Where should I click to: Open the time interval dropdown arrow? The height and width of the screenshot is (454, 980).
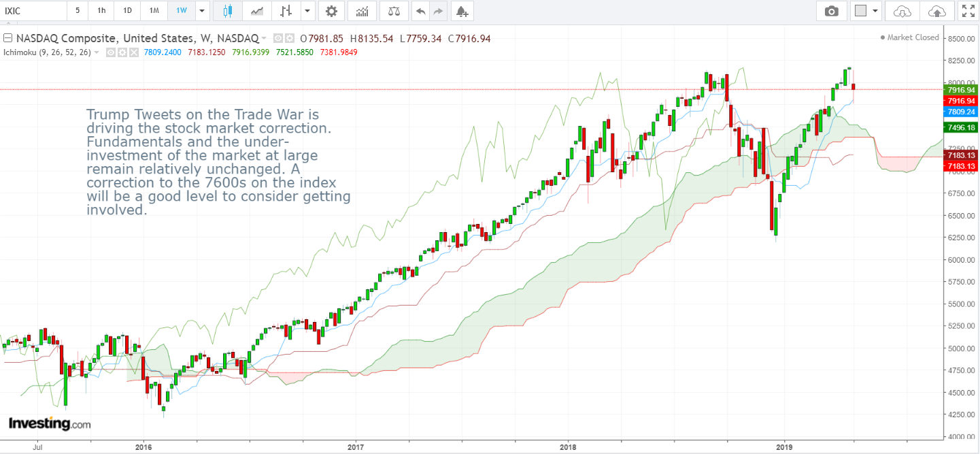(202, 11)
